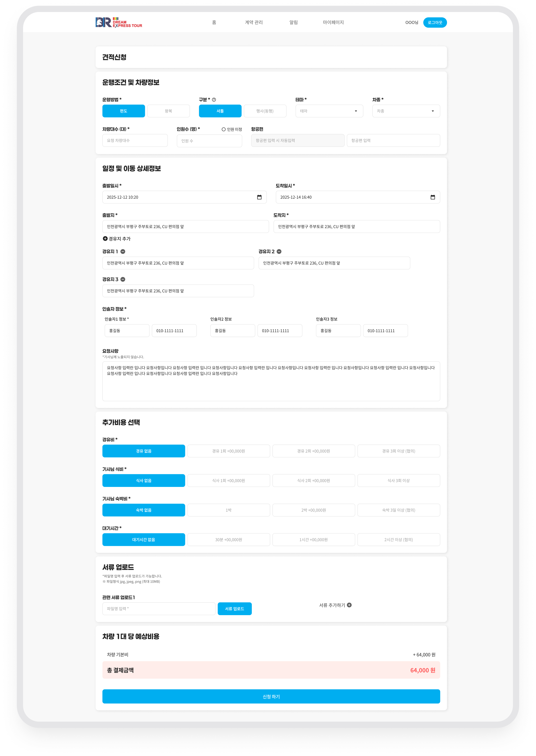Choose 행사(동행) under 구분
Screen dimensions: 536x756
(265, 111)
